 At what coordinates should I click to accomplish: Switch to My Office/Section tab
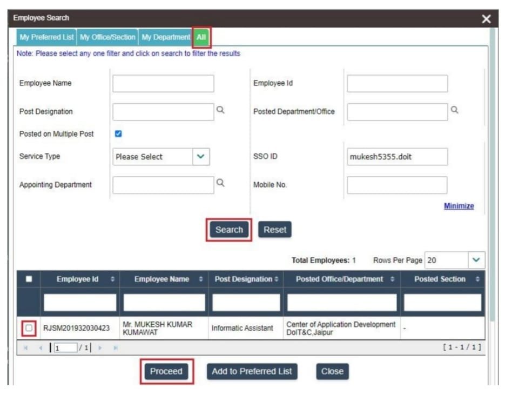click(x=107, y=37)
